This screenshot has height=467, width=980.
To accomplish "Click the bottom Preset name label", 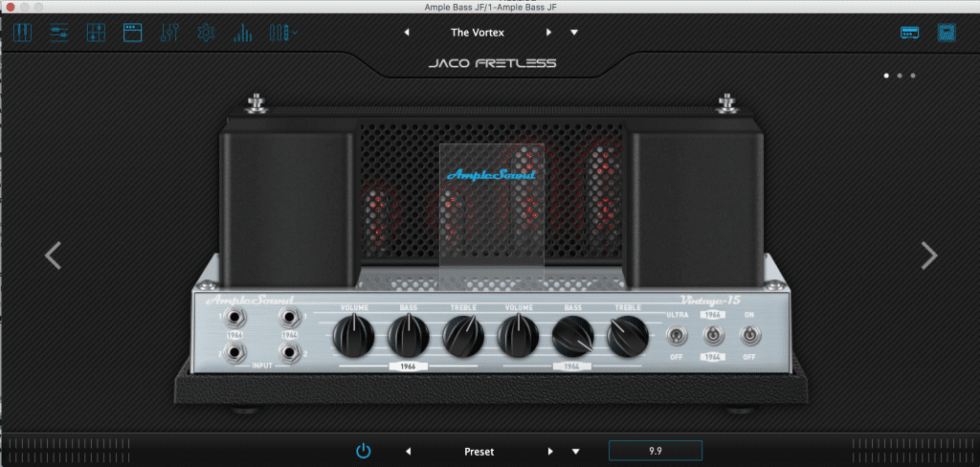I will (x=479, y=452).
